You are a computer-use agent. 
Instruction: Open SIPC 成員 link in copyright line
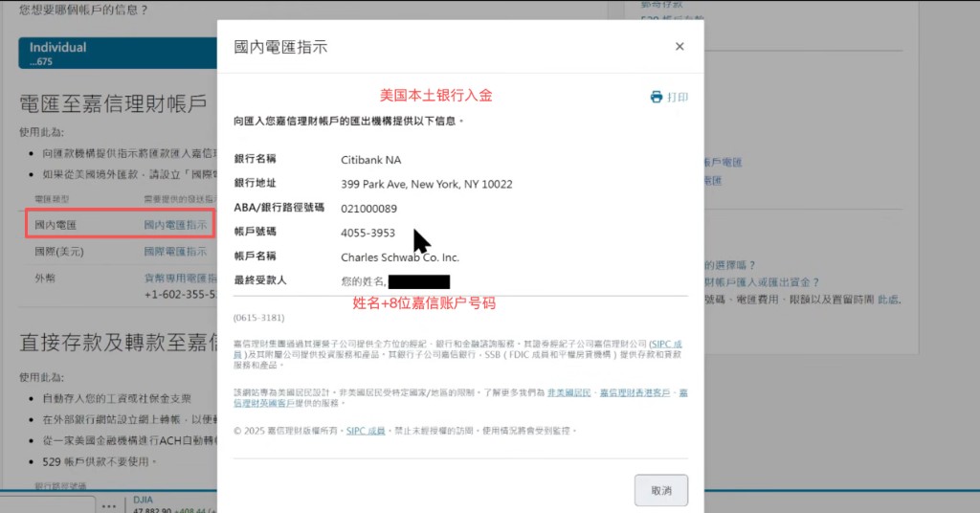pos(366,431)
